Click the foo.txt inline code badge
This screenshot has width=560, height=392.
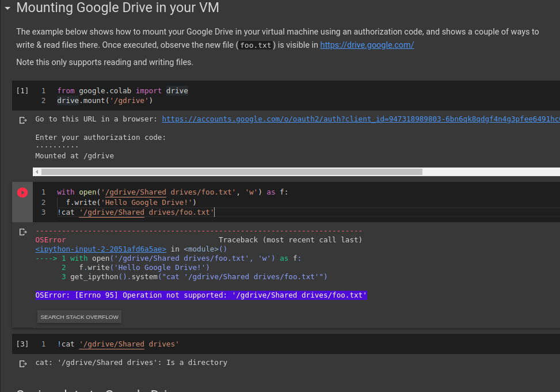click(255, 45)
